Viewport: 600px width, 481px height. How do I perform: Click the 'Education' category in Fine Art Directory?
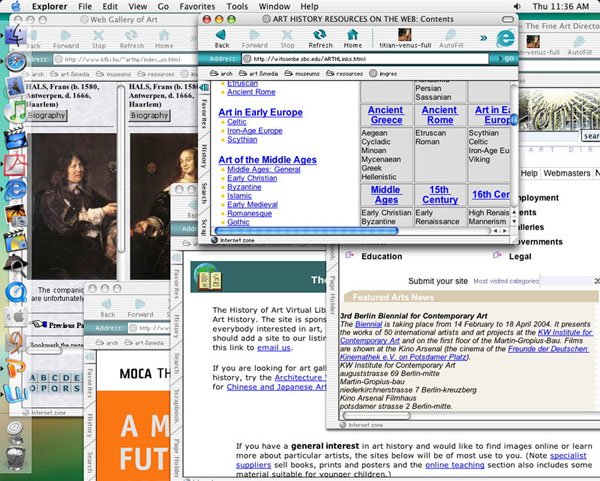tap(382, 256)
